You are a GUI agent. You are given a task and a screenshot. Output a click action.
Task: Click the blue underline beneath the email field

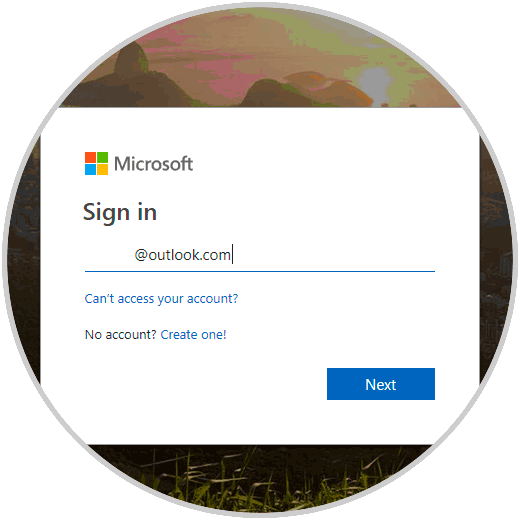click(x=260, y=271)
